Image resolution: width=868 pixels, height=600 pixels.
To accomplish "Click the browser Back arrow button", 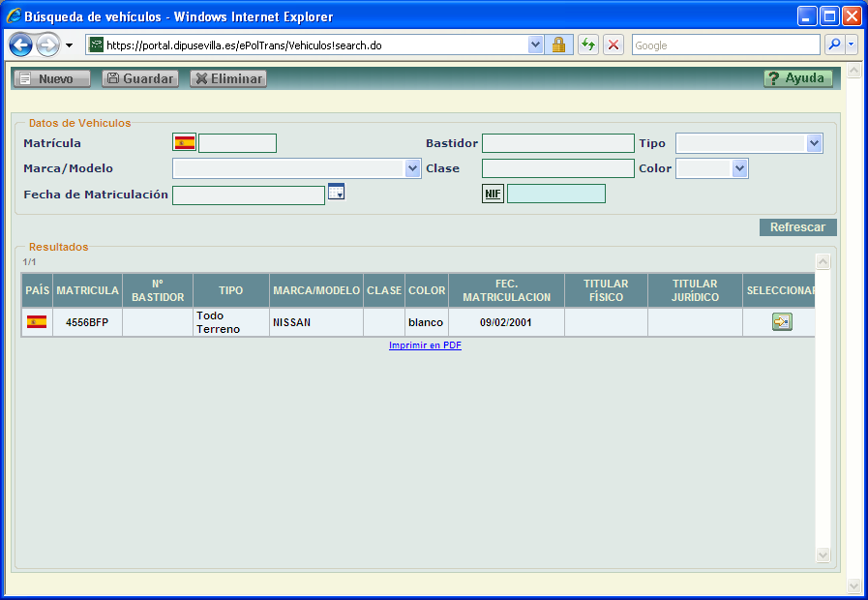I will (x=21, y=45).
